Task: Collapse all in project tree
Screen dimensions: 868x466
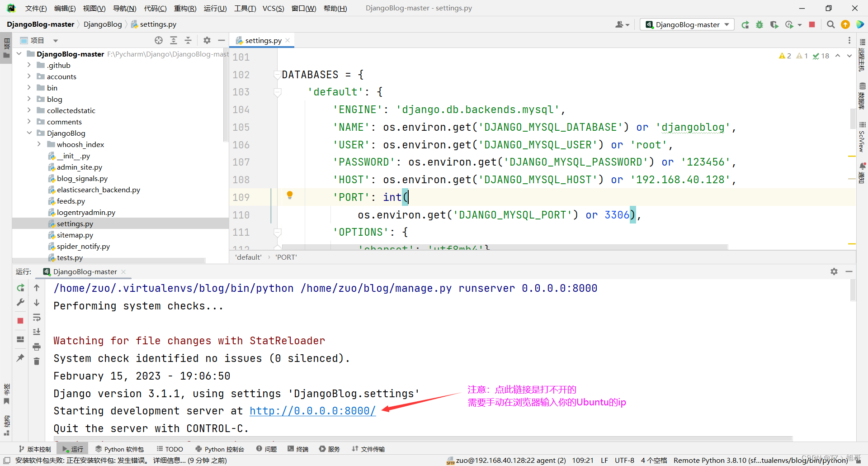Action: click(188, 40)
